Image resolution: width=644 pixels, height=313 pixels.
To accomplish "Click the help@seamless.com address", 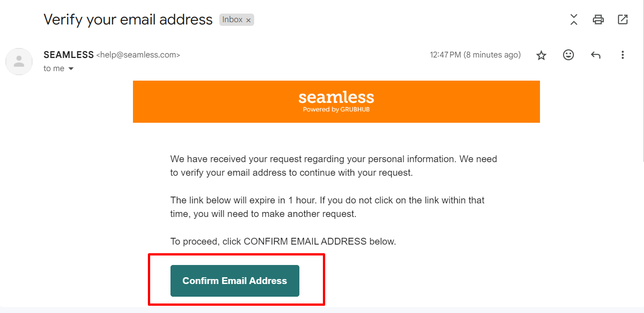I will (x=138, y=55).
